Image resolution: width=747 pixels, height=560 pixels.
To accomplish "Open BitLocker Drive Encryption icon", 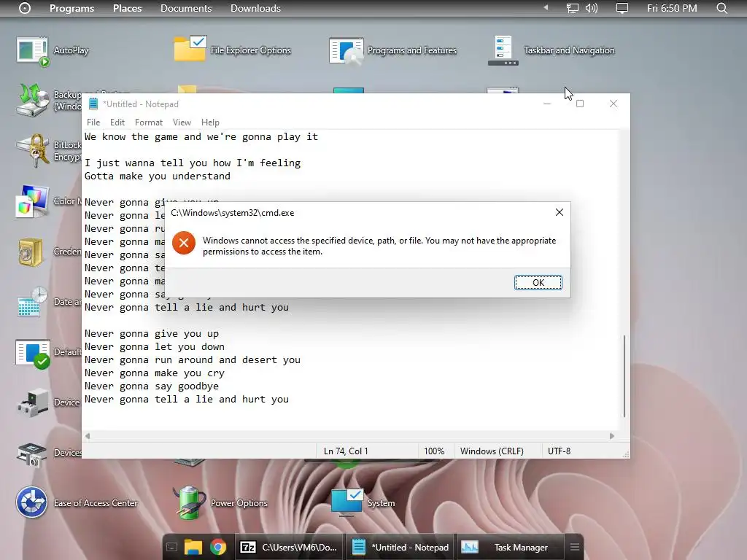I will [x=32, y=150].
